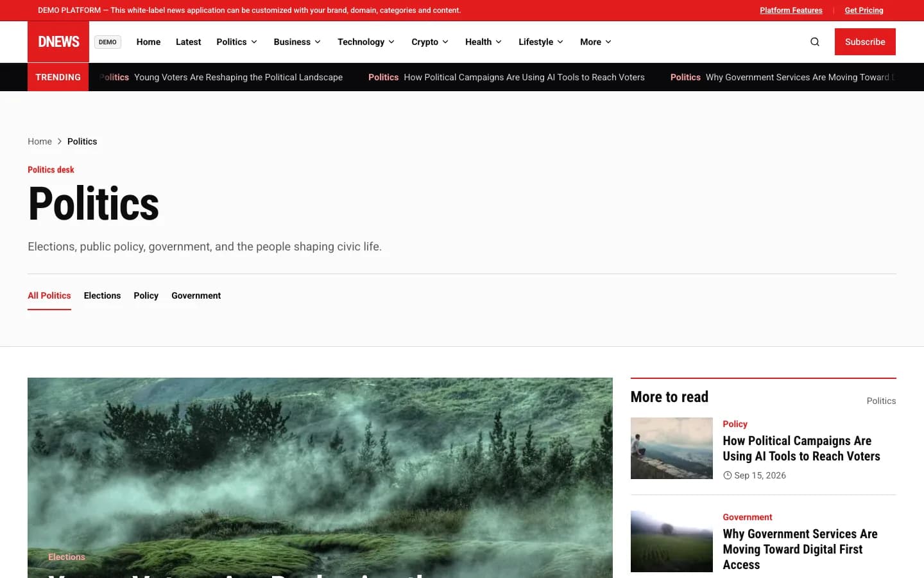Click the Elections tag on featured image
The height and width of the screenshot is (578, 924).
(67, 557)
